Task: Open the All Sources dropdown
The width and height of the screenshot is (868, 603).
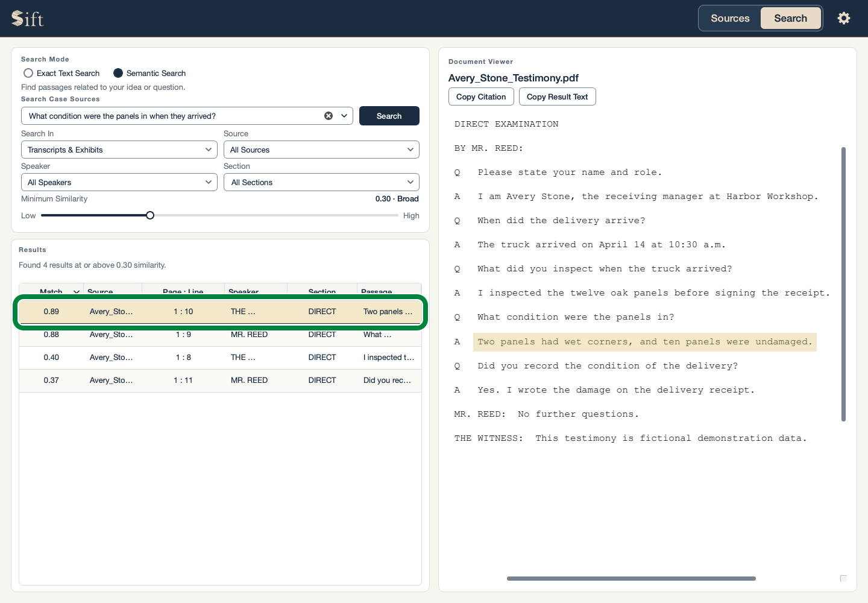Action: [321, 150]
